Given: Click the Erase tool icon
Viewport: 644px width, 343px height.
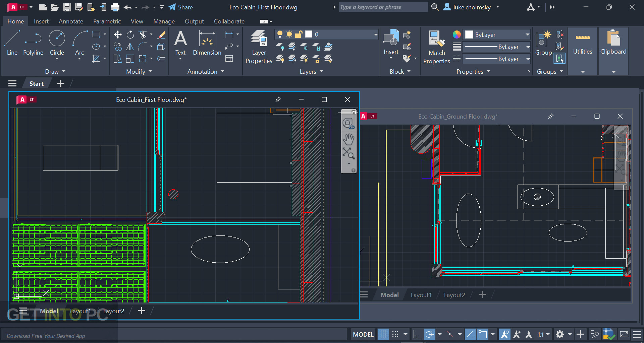Looking at the screenshot, I should coord(162,35).
